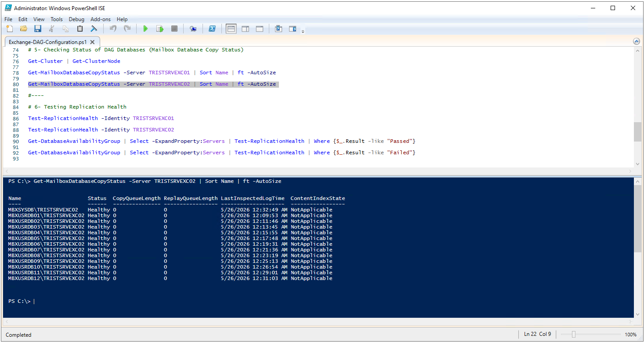The height and width of the screenshot is (342, 644).
Task: Click the PowerShell ISE title bar icon
Action: click(8, 8)
